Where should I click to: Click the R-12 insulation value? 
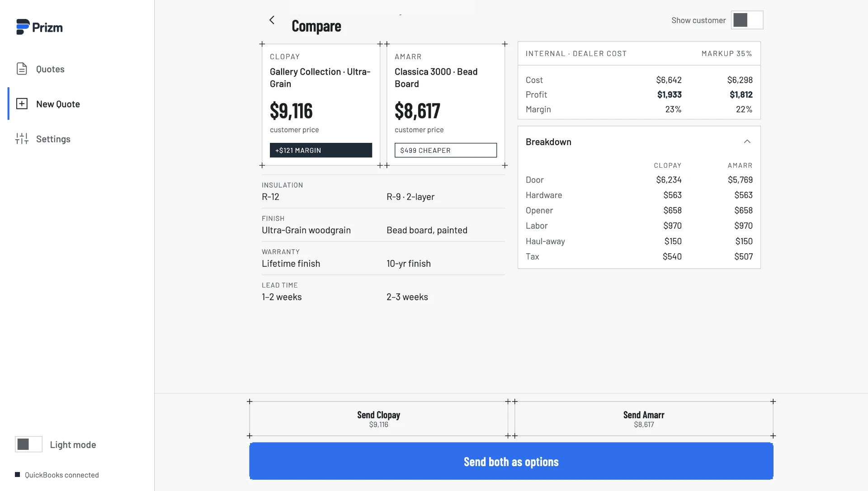270,197
